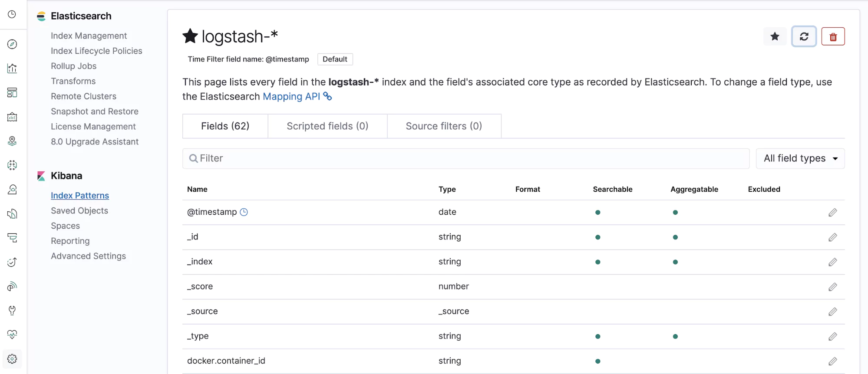The image size is (868, 374).
Task: Click the Kibana section heading
Action: 66,176
